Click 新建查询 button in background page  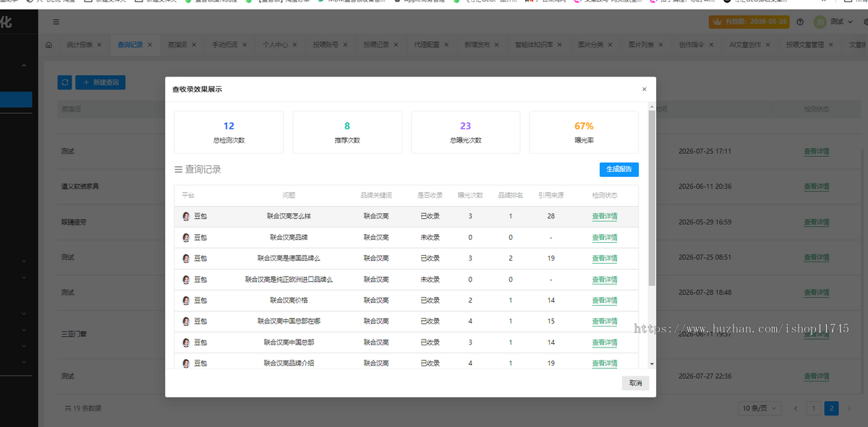point(101,82)
